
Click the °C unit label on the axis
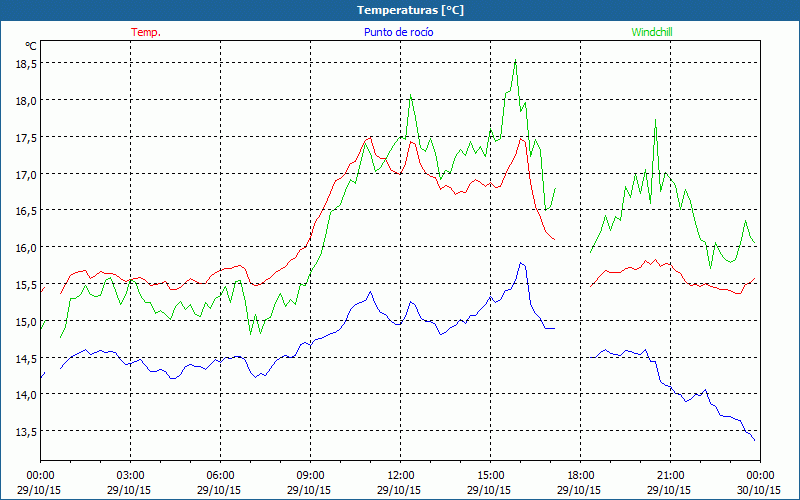pos(31,46)
